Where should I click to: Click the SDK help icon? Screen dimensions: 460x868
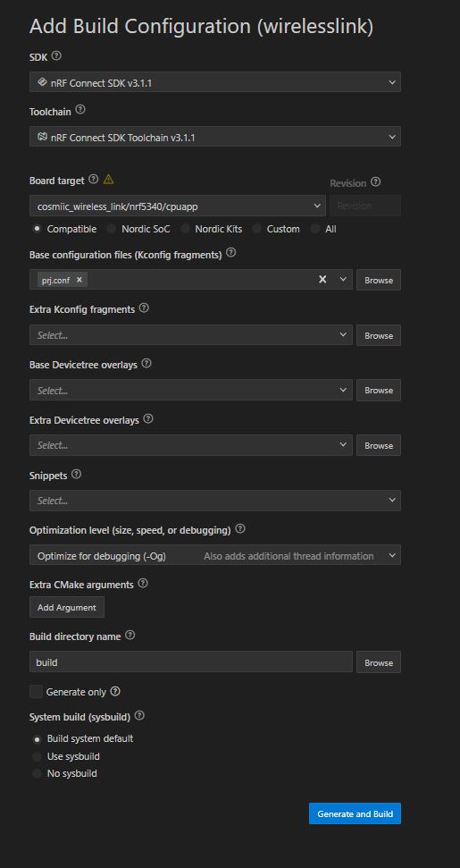click(56, 56)
